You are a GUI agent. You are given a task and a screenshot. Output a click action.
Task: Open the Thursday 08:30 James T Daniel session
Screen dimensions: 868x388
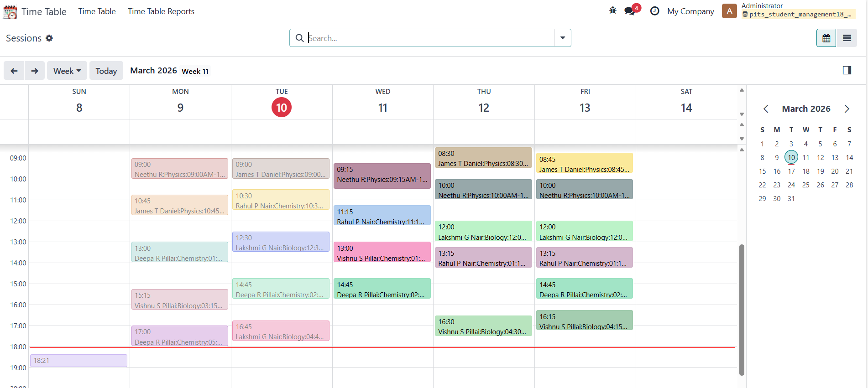click(483, 158)
